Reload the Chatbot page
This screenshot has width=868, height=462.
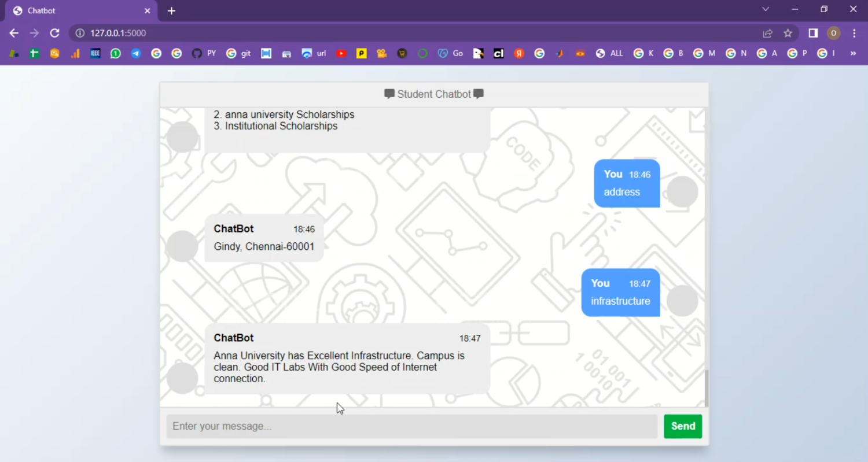click(x=54, y=33)
